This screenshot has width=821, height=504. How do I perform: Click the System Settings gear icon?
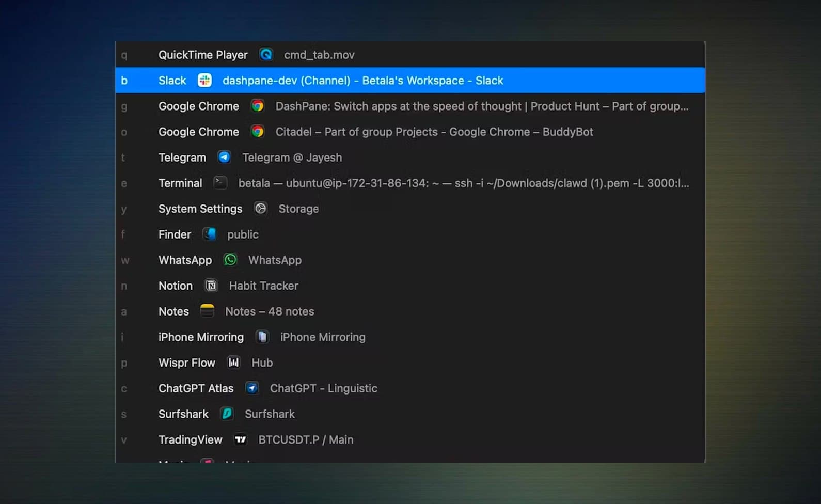point(261,209)
